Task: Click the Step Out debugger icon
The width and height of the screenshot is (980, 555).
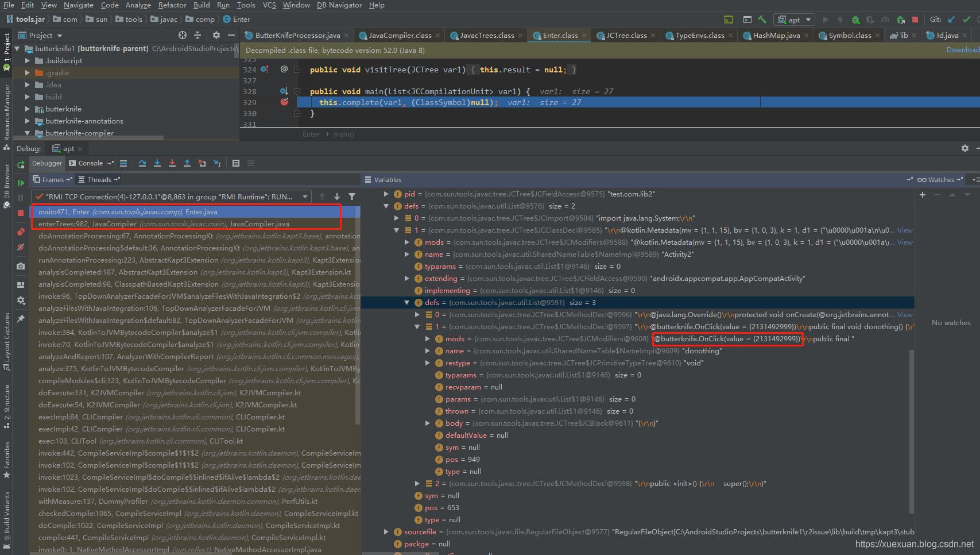Action: (x=187, y=163)
